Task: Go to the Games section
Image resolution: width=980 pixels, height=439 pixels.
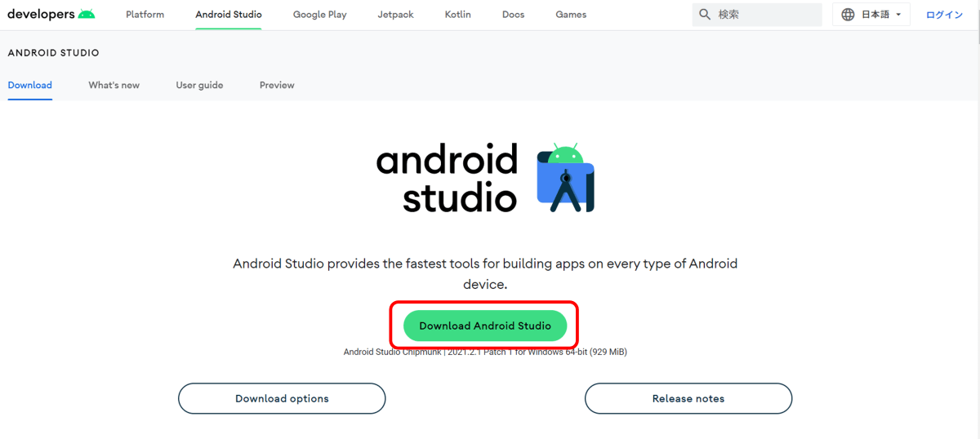Action: coord(571,15)
